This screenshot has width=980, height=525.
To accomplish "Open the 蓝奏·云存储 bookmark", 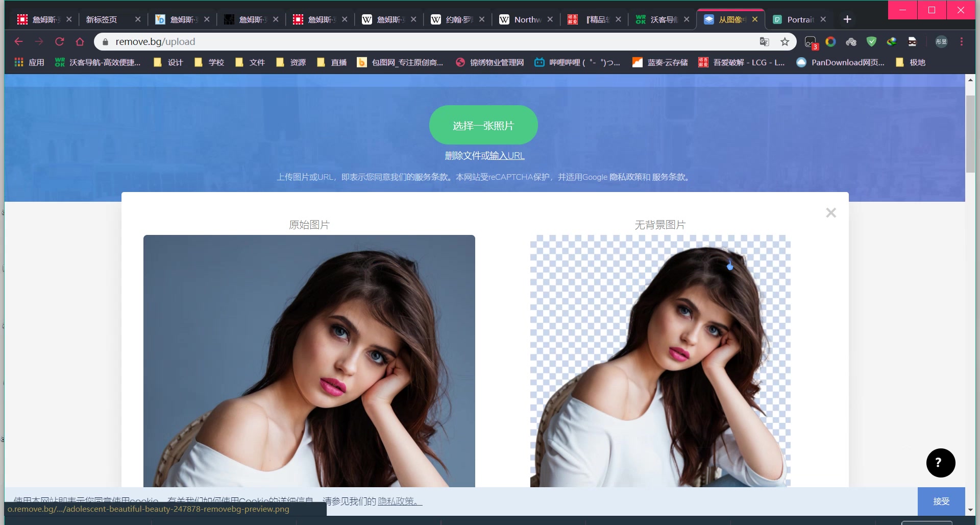I will [x=660, y=62].
